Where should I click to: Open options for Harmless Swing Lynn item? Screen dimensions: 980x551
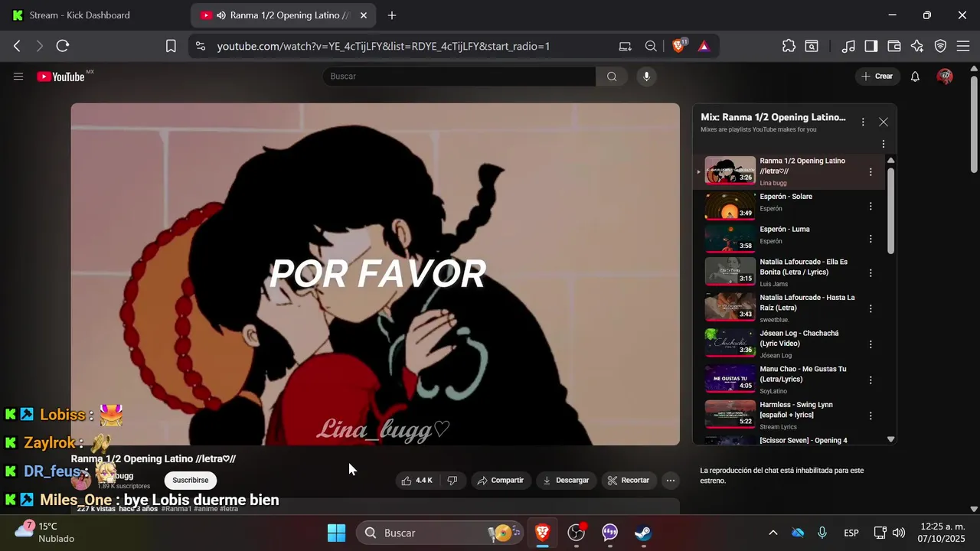871,416
